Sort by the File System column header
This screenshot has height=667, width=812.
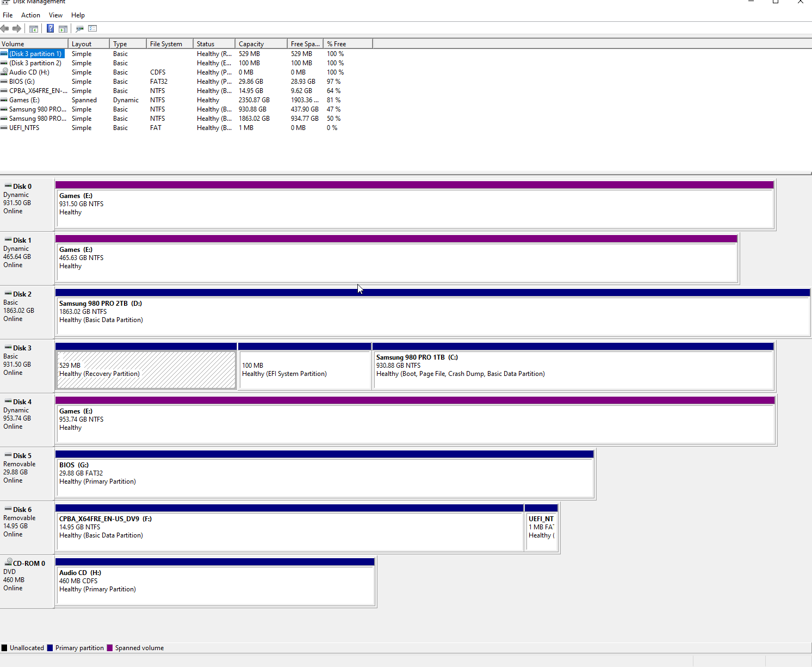170,44
